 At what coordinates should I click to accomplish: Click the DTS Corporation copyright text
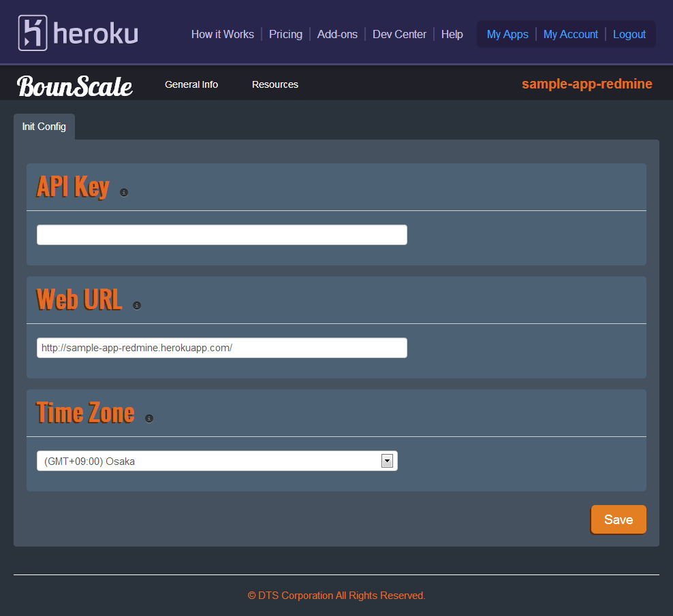click(336, 596)
